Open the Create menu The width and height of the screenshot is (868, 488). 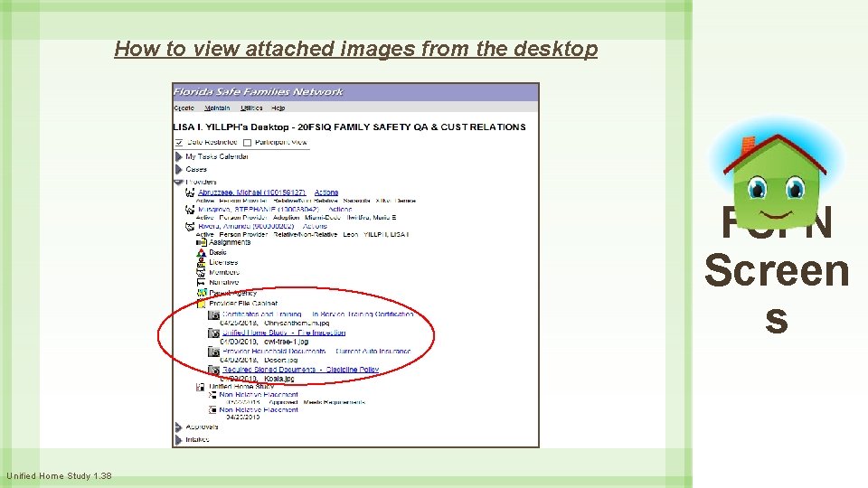(184, 108)
